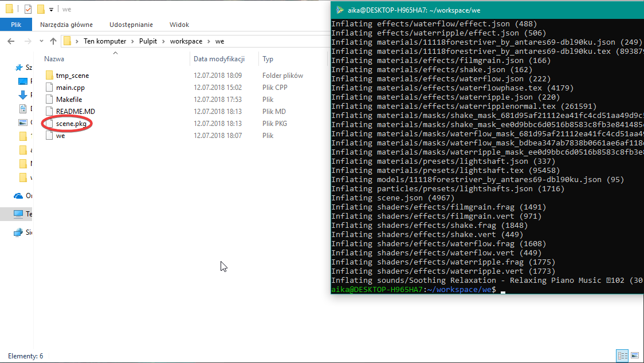Click the up arrow to go to parent folder

coord(53,41)
